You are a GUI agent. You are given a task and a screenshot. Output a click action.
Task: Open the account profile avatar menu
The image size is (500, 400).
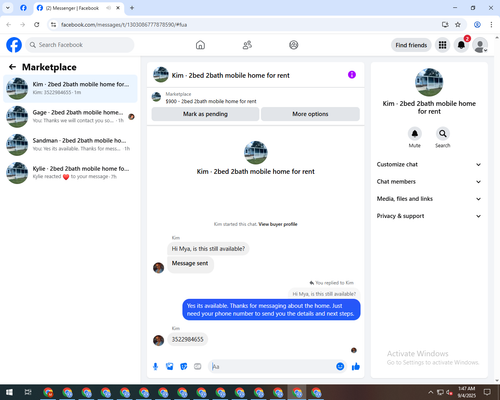pyautogui.click(x=480, y=45)
